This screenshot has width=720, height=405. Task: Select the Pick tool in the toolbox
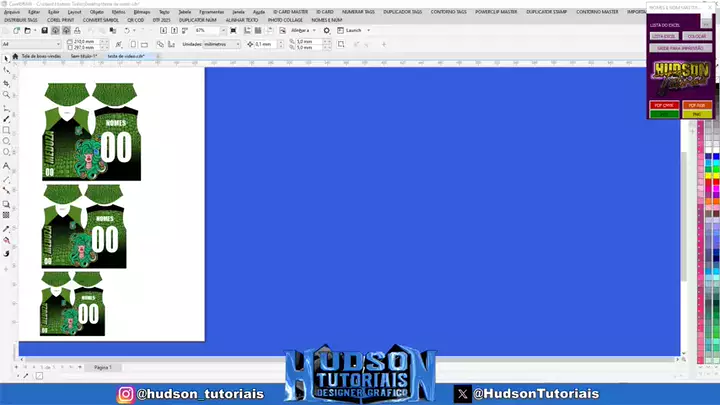tap(6, 59)
